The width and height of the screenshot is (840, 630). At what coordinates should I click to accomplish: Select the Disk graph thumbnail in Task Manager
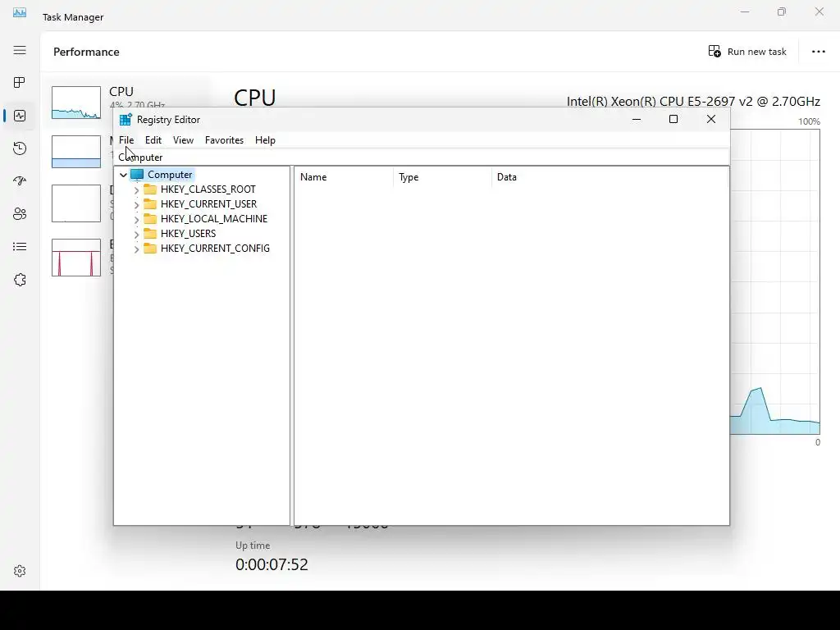76,203
